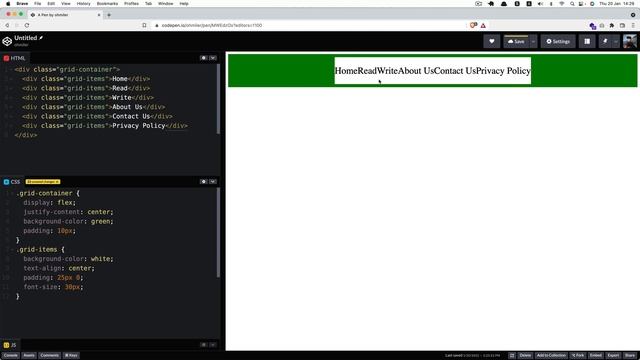Click the Privacy Policy item in preview

point(503,71)
